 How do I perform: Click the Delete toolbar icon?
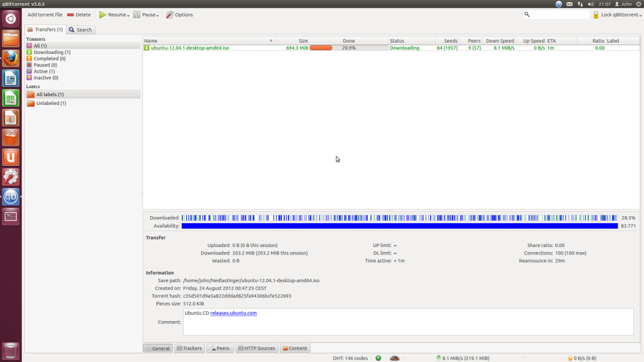[x=71, y=14]
